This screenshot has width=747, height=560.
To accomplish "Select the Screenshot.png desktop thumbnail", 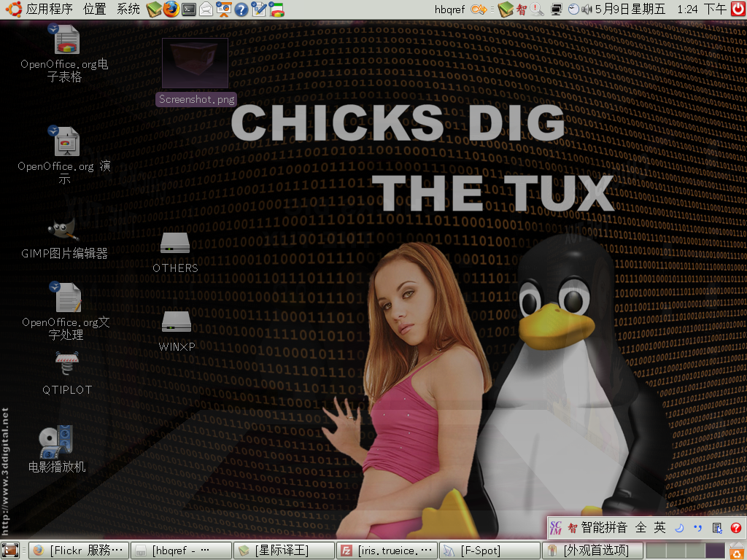I will (196, 71).
